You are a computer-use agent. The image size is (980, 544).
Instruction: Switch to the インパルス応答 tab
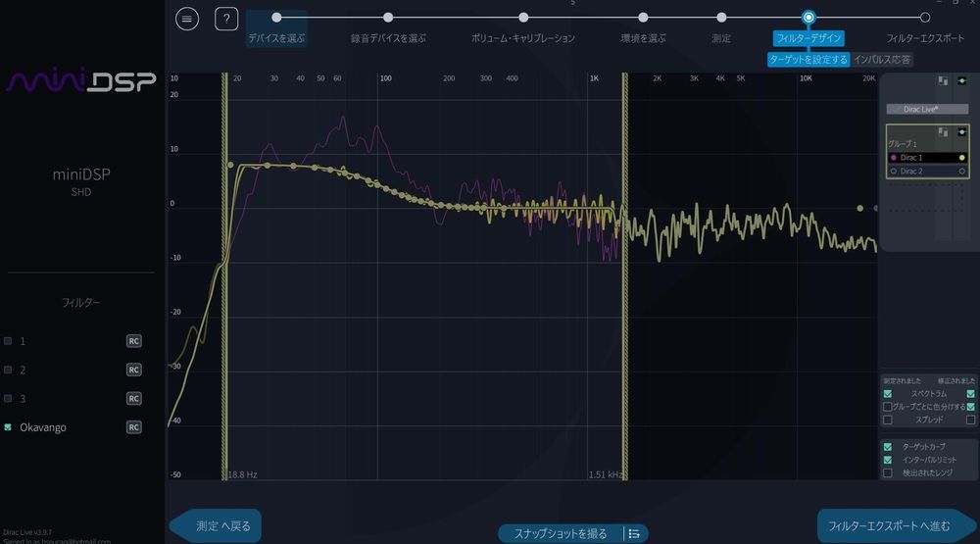883,60
